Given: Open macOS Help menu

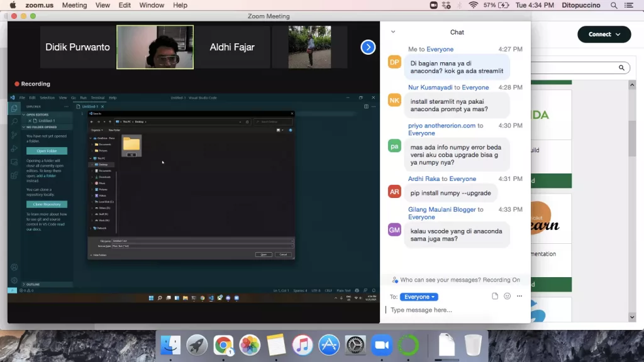Looking at the screenshot, I should [180, 5].
